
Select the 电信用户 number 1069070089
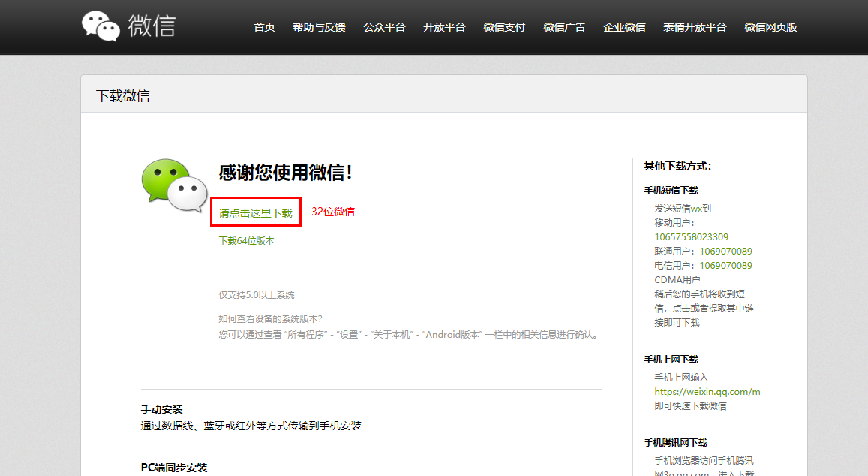pos(725,266)
